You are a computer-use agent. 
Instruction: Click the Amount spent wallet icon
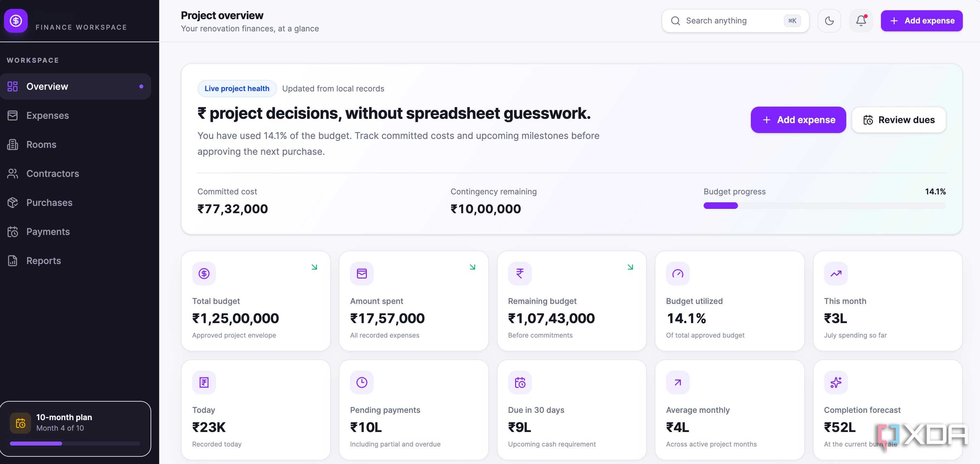click(x=362, y=274)
